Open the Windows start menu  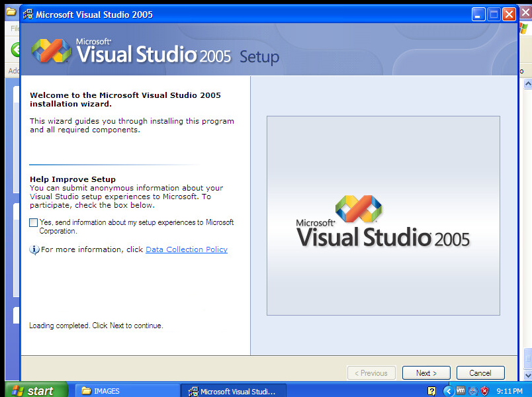pos(36,390)
